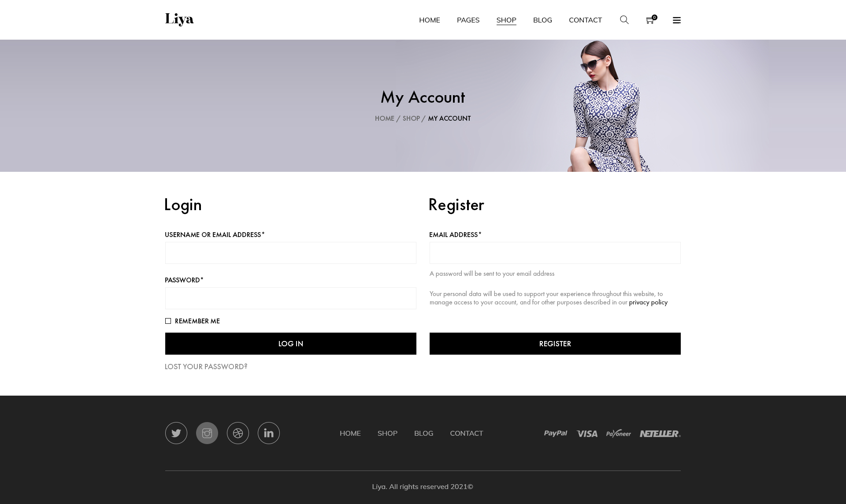
Task: Open the Shop menu in header
Action: pyautogui.click(x=506, y=20)
